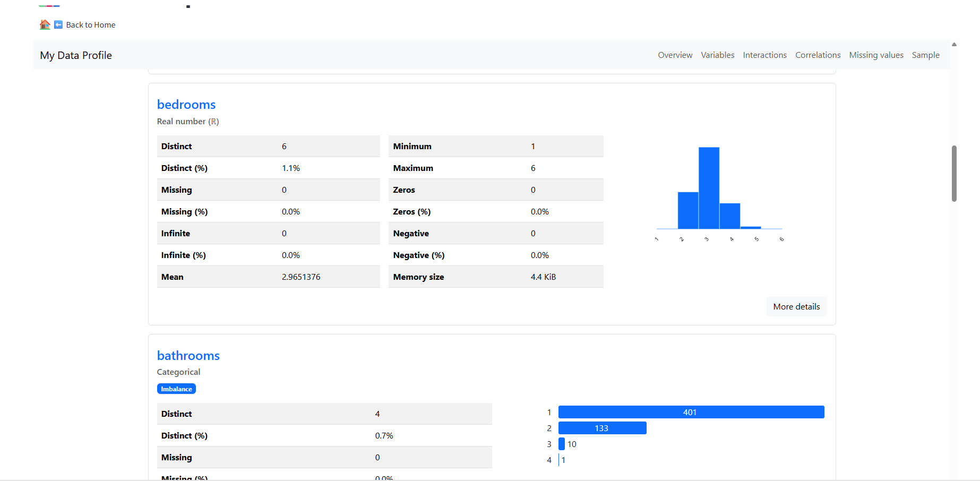Screen dimensions: 980x481
Task: Click the bathrooms bar for category 3
Action: click(x=562, y=444)
